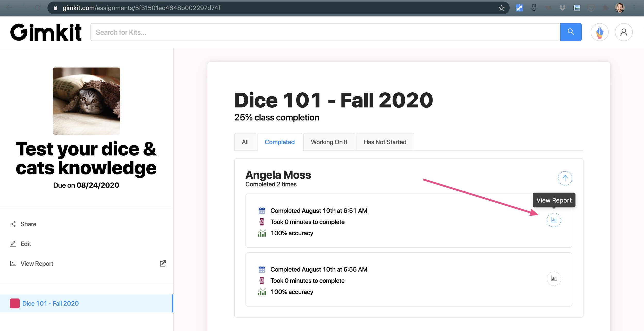Click the View Report bar chart icon
Viewport: 644px width, 331px height.
pos(554,220)
